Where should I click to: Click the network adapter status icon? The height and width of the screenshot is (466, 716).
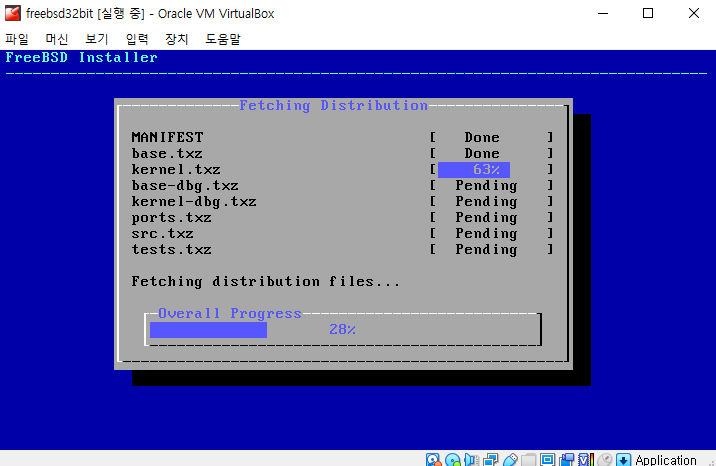coord(490,460)
